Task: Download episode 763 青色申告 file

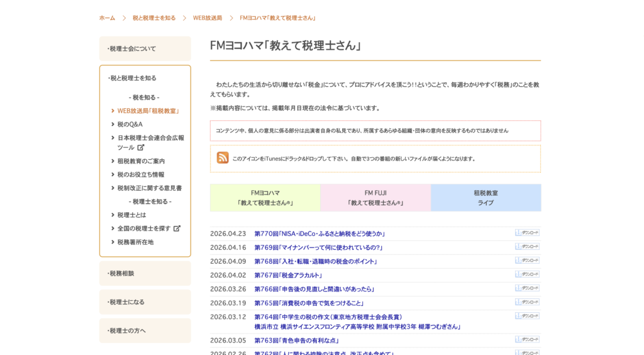Action: pos(528,340)
